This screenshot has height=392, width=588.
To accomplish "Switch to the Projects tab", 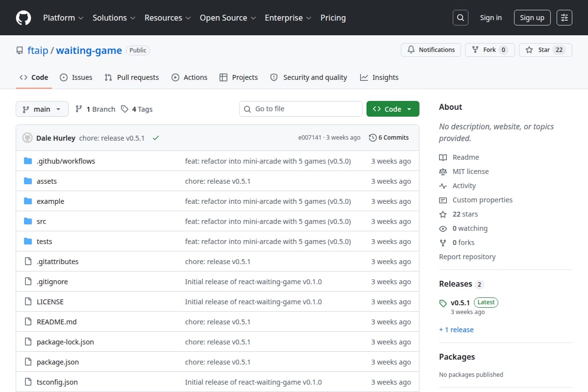I will [239, 77].
